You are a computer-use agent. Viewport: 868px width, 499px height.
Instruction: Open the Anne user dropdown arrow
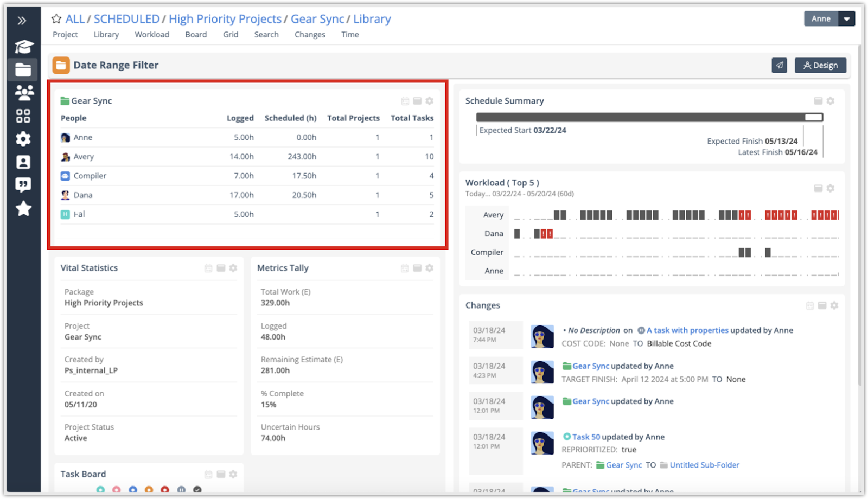[846, 18]
